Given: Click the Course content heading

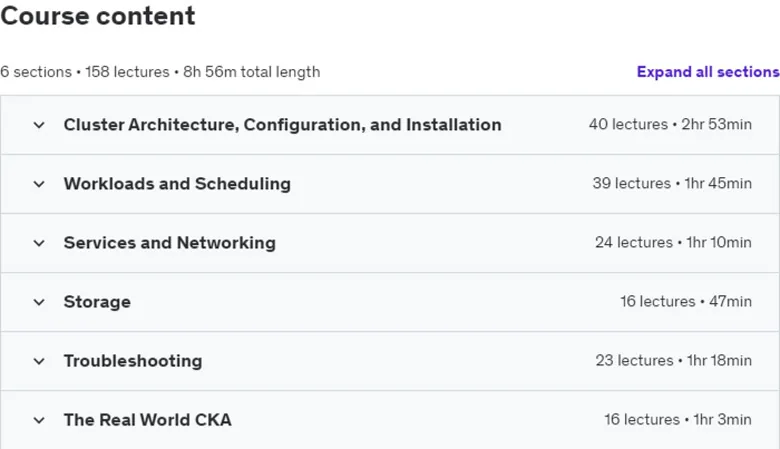Looking at the screenshot, I should pyautogui.click(x=98, y=15).
